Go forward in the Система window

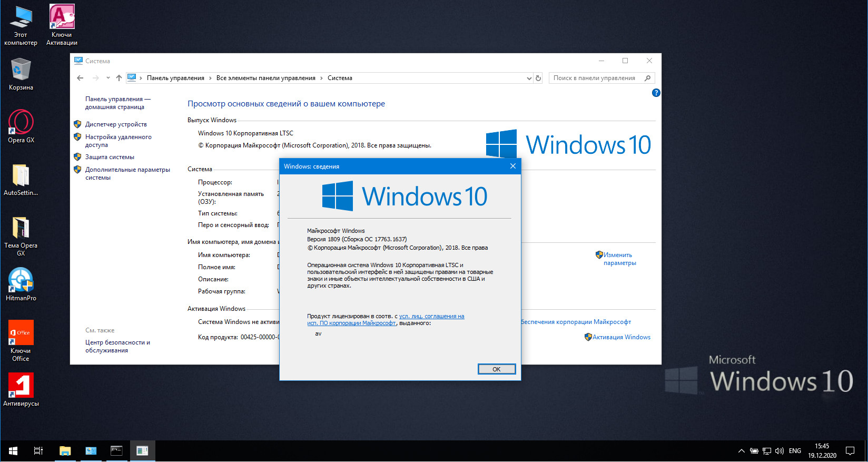95,78
